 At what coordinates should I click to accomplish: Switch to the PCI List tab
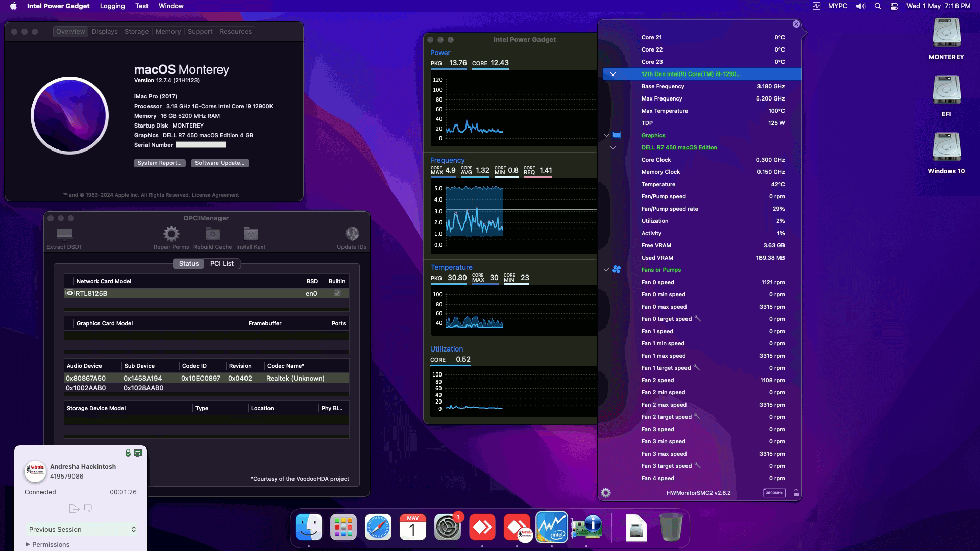coord(222,264)
